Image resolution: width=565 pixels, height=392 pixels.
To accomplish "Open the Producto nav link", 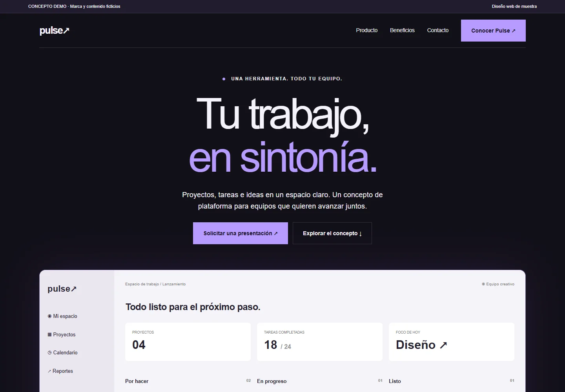I will [x=366, y=30].
